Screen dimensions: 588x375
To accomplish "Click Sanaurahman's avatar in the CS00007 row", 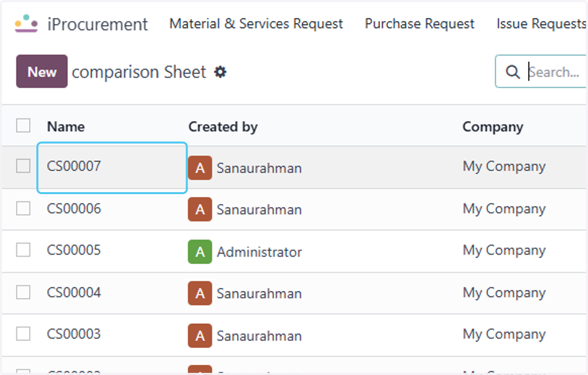I will (x=200, y=168).
